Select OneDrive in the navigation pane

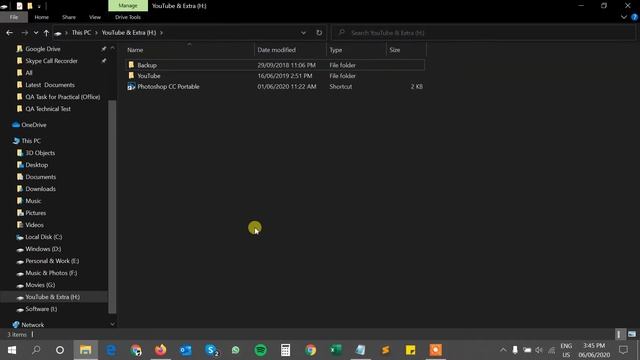33,125
